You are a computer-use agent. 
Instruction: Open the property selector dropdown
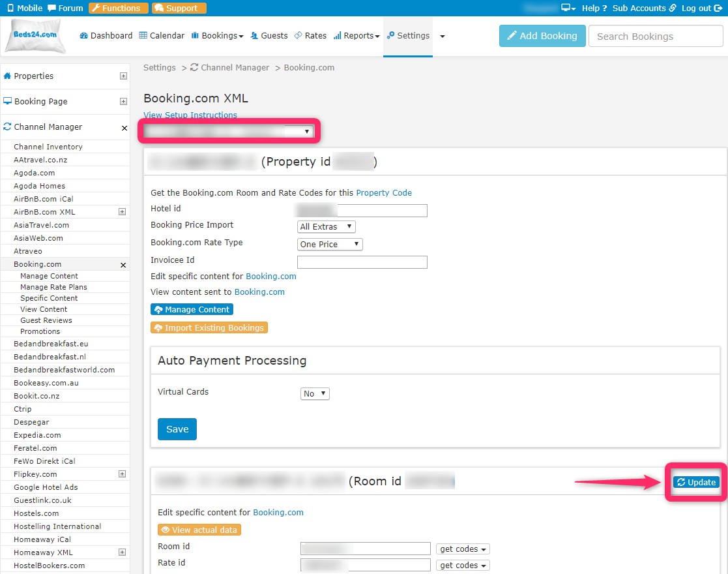(228, 132)
